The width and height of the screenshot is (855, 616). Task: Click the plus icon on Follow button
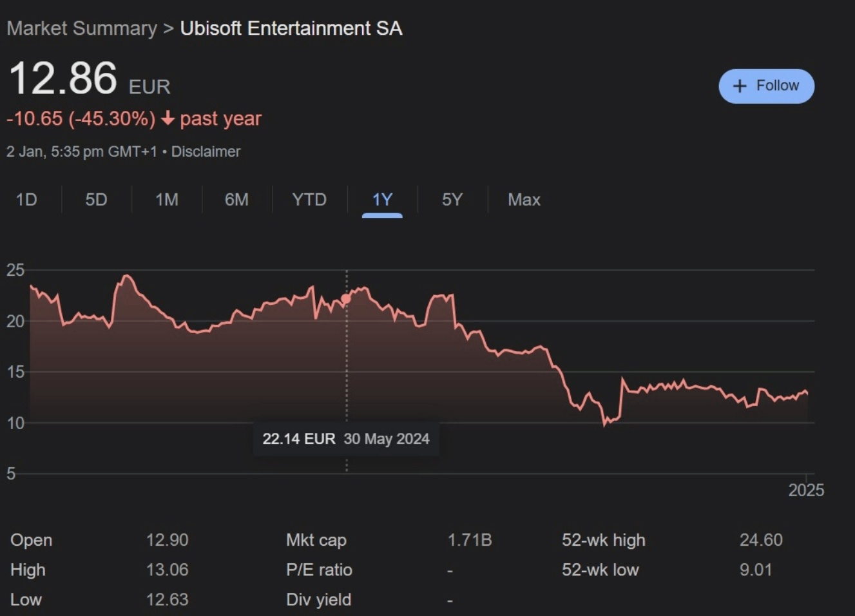click(x=740, y=86)
